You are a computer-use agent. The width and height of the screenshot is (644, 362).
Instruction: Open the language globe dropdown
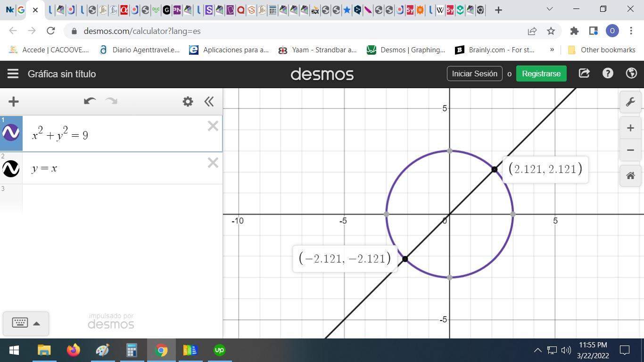pyautogui.click(x=631, y=74)
